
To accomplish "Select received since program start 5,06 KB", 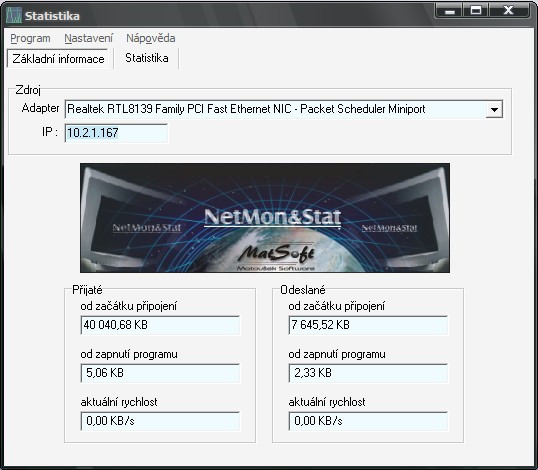I will (x=160, y=373).
